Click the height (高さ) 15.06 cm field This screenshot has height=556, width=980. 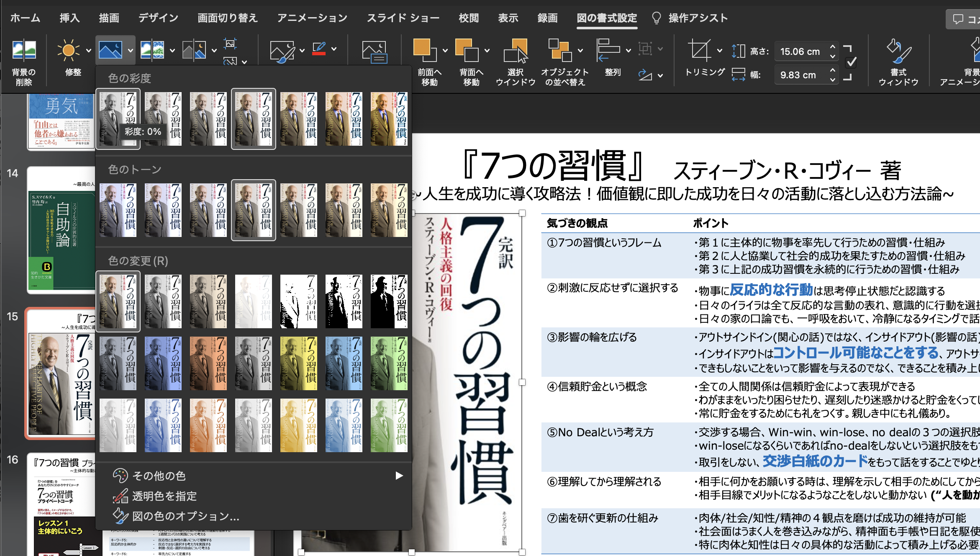click(800, 51)
